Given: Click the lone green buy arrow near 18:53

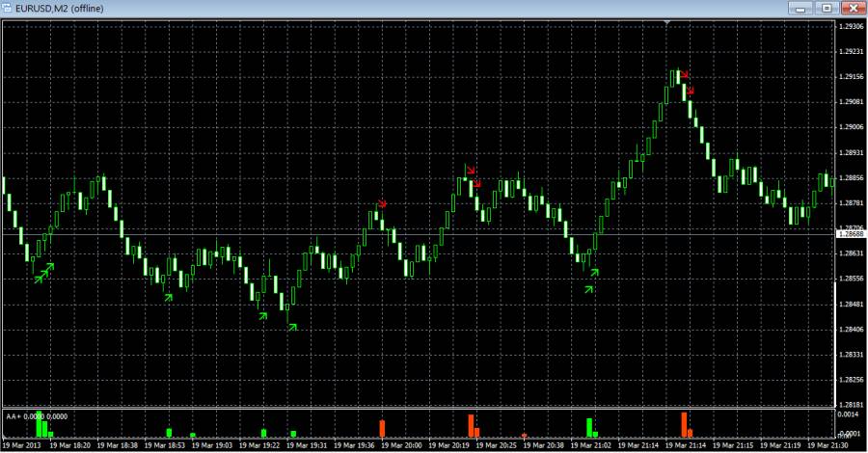Looking at the screenshot, I should [x=169, y=297].
